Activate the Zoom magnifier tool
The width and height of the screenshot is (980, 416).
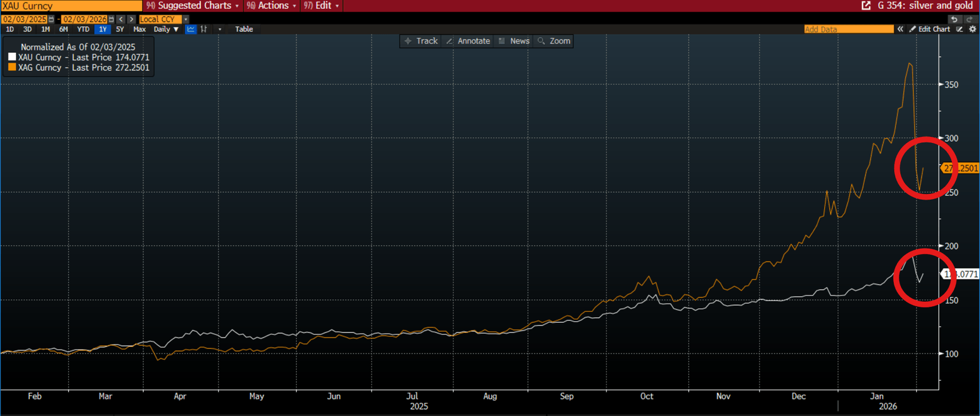point(553,41)
